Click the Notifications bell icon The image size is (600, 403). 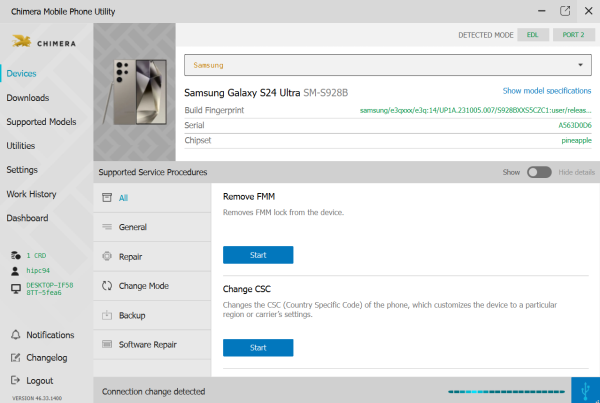coord(15,335)
